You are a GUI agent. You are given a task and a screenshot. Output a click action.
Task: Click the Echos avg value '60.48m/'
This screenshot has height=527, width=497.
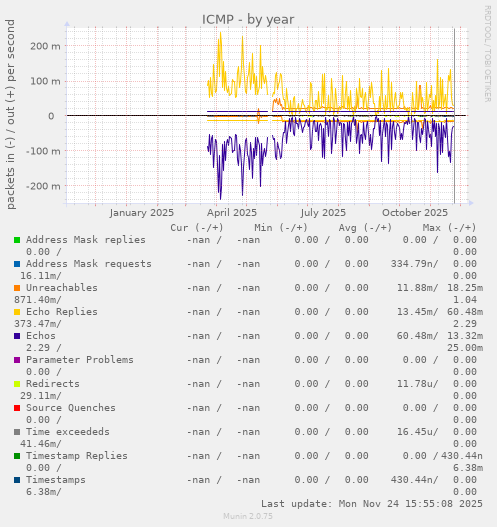(418, 335)
